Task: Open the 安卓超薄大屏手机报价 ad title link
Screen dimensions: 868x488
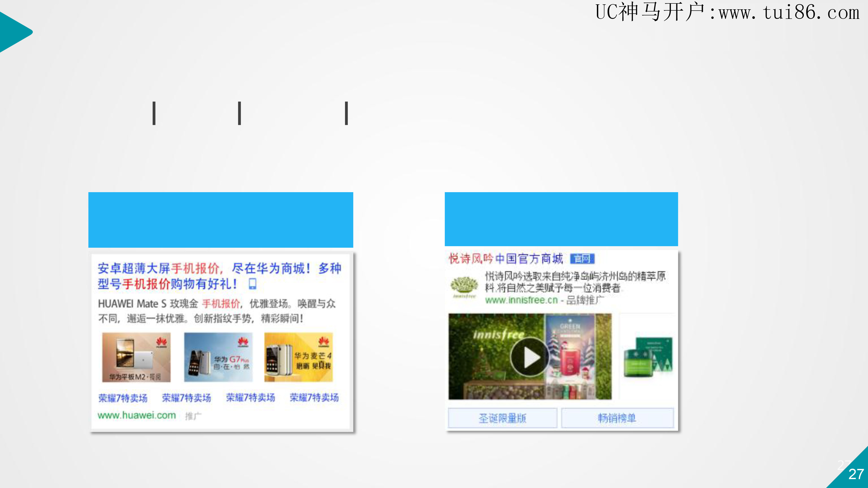Action: tap(219, 276)
